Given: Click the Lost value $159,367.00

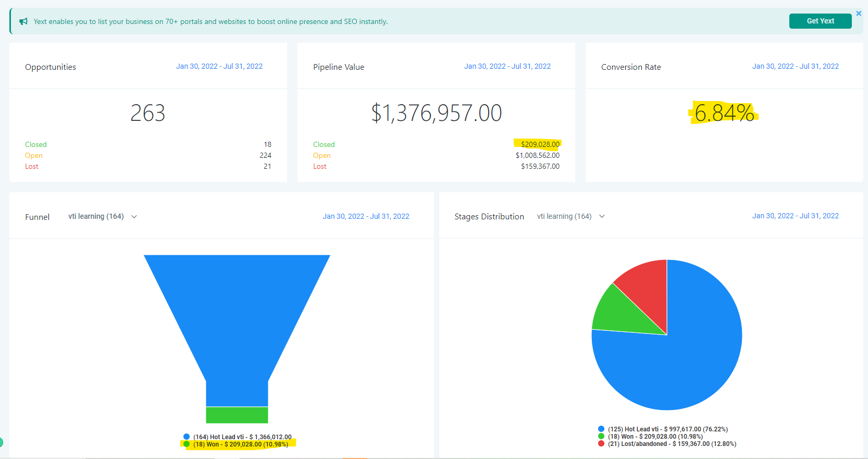Looking at the screenshot, I should [x=540, y=166].
